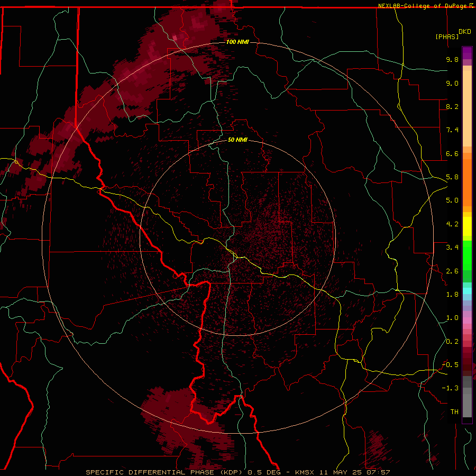This screenshot has height=476, width=476.
Task: Select the -0.5 scale value
Action: 450,365
